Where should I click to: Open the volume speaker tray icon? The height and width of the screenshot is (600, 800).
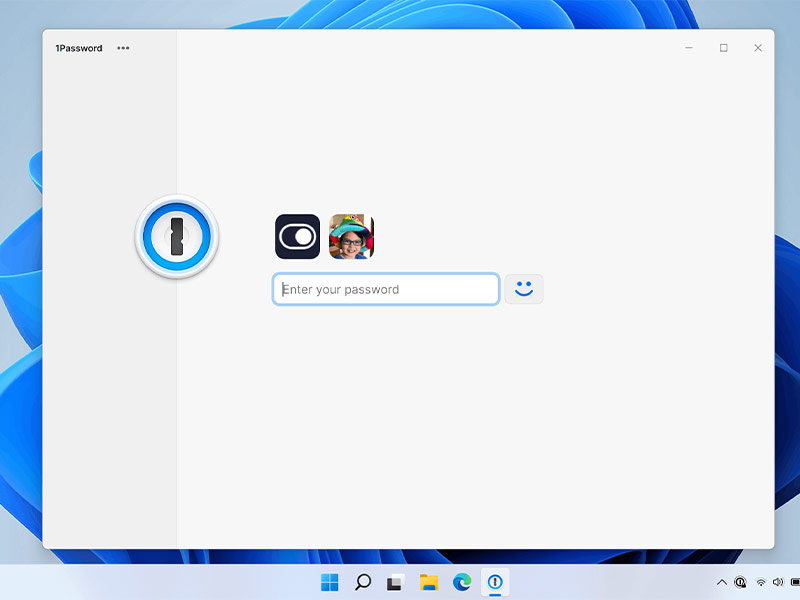[x=778, y=582]
